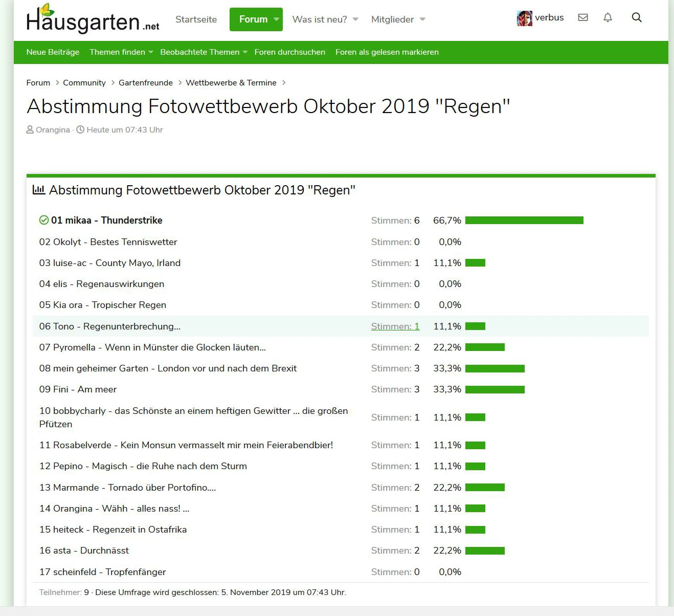Screen dimensions: 674x616
Task: Expand the Forum dropdown arrow
Action: pos(276,19)
